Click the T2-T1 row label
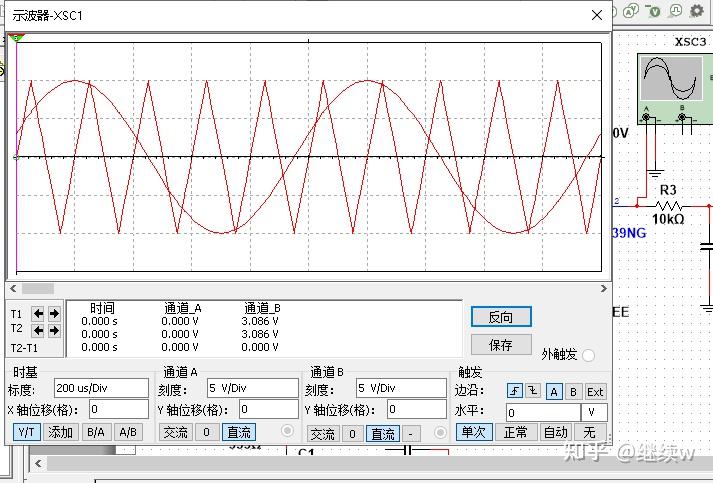 [24, 348]
